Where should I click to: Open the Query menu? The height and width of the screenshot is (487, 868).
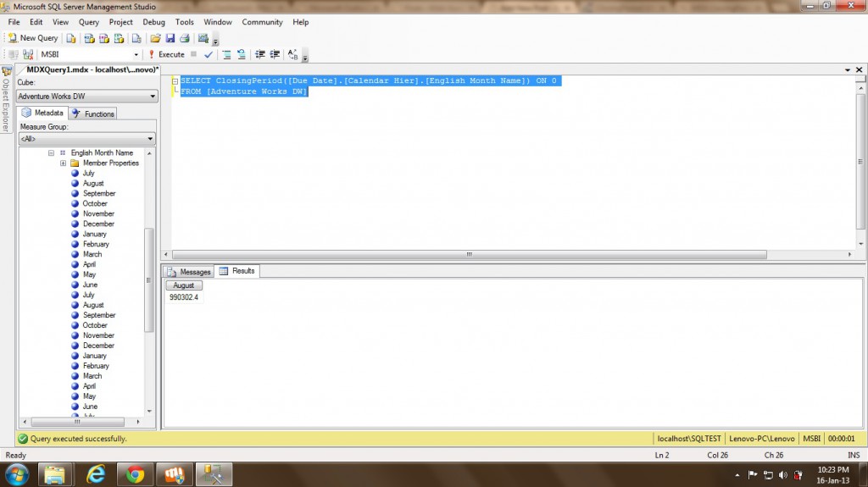[x=88, y=22]
